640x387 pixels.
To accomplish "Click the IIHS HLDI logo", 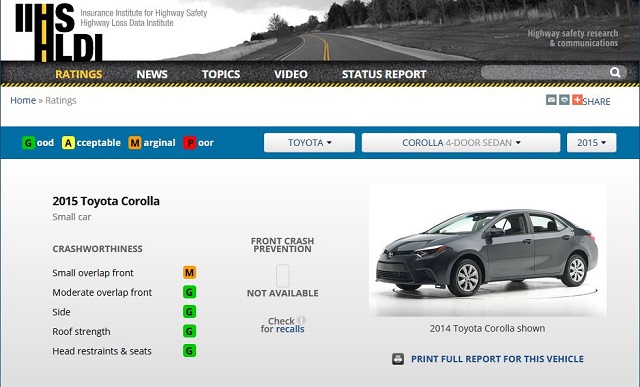I will pos(59,32).
